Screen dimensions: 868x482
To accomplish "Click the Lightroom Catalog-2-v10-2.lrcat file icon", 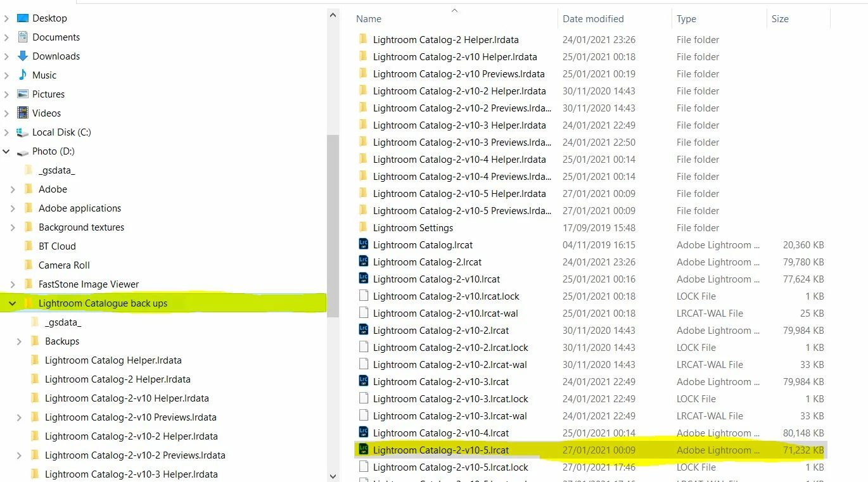I will 363,330.
